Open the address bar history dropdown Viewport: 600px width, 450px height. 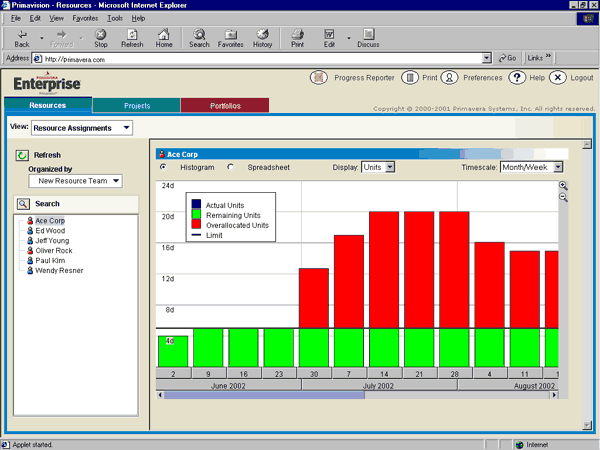point(487,58)
